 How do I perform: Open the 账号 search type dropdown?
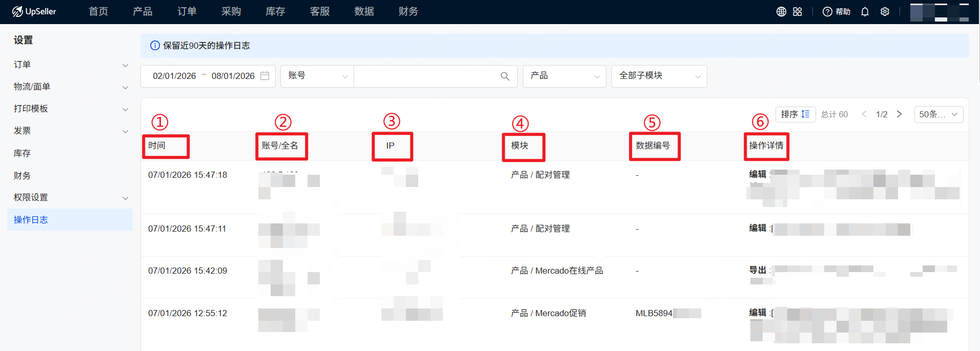317,76
